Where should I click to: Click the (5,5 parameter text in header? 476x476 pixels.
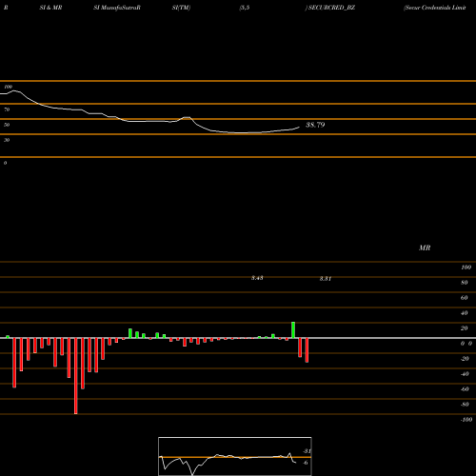click(x=245, y=8)
